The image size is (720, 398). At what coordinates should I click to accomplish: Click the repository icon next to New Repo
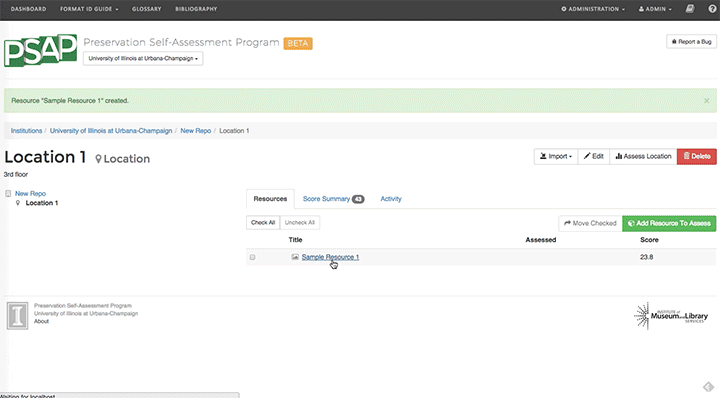[8, 194]
